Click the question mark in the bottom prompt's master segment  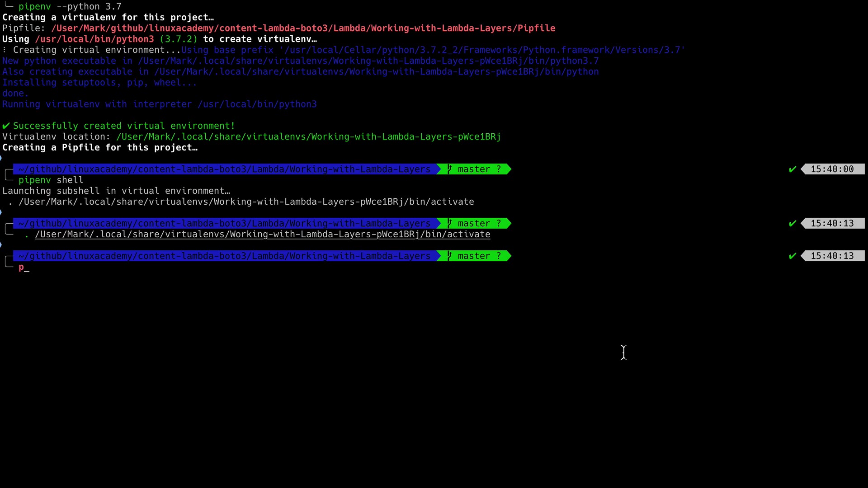click(499, 256)
